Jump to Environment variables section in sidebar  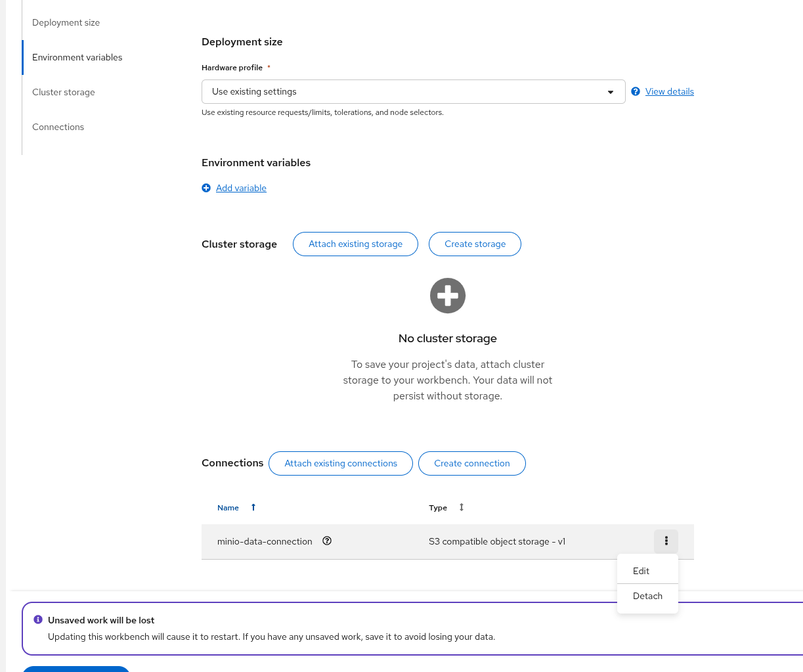(77, 57)
